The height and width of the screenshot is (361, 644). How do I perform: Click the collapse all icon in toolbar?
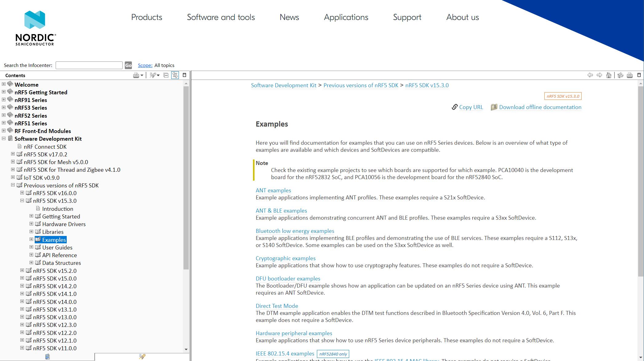(166, 75)
